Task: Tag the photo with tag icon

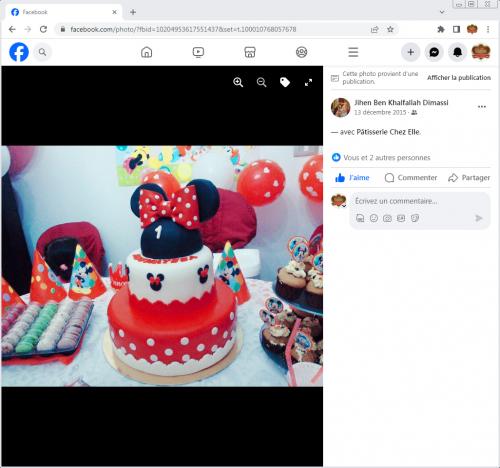Action: point(285,82)
